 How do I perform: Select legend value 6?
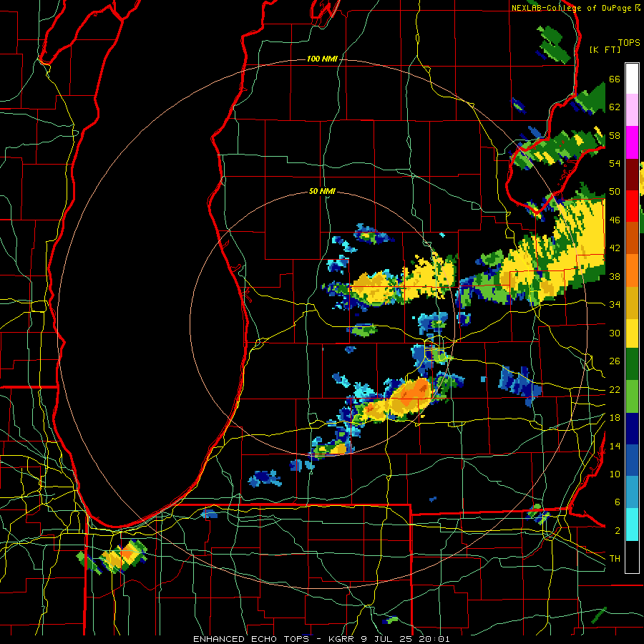click(x=618, y=502)
